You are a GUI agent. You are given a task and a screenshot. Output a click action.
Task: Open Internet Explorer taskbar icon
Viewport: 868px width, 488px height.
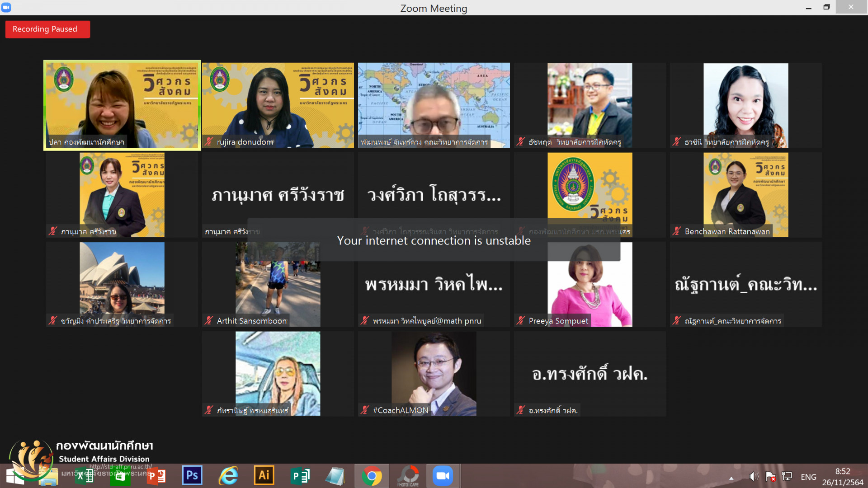tap(228, 475)
